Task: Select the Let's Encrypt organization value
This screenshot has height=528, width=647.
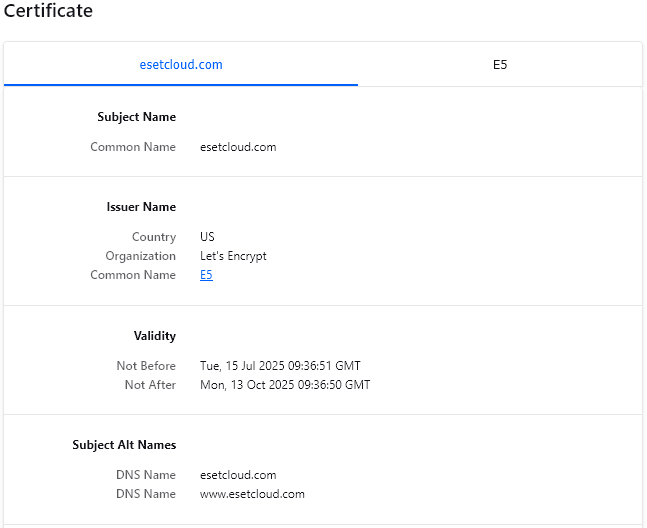Action: click(x=233, y=256)
